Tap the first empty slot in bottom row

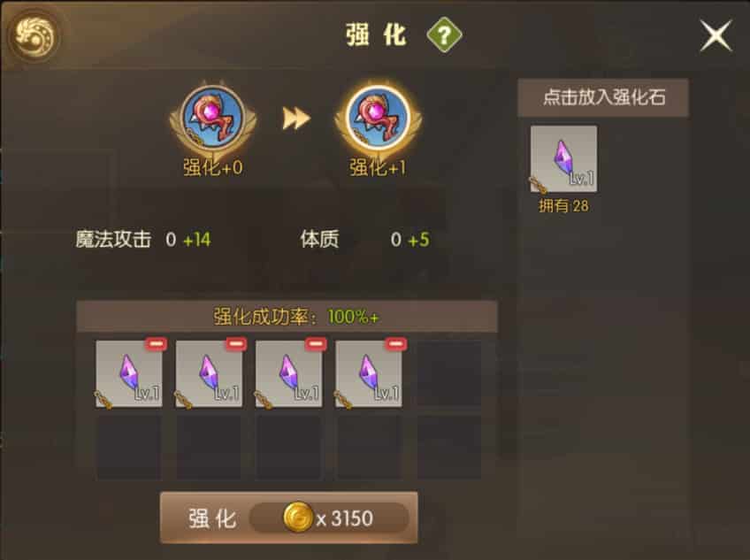[x=129, y=447]
